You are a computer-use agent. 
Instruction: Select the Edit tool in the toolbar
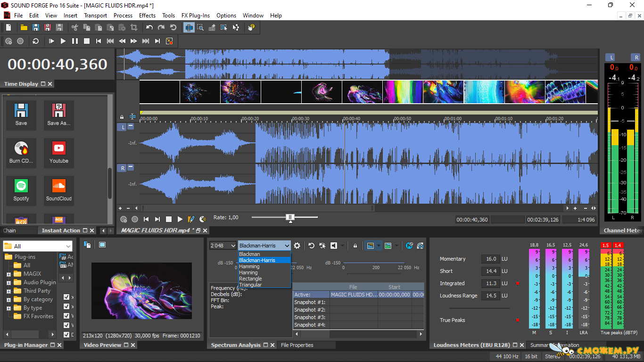coord(189,28)
